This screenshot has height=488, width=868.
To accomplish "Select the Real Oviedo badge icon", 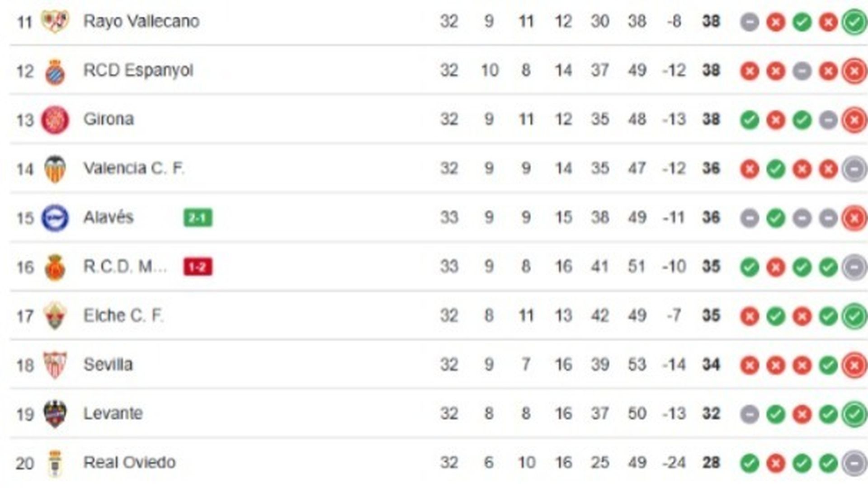I will pyautogui.click(x=54, y=462).
